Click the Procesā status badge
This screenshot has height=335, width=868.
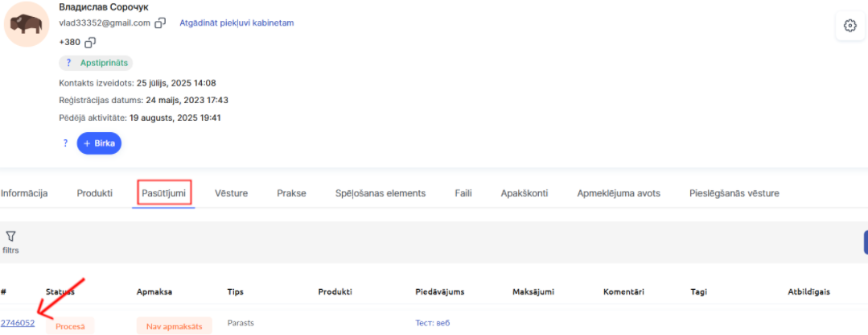tap(70, 327)
